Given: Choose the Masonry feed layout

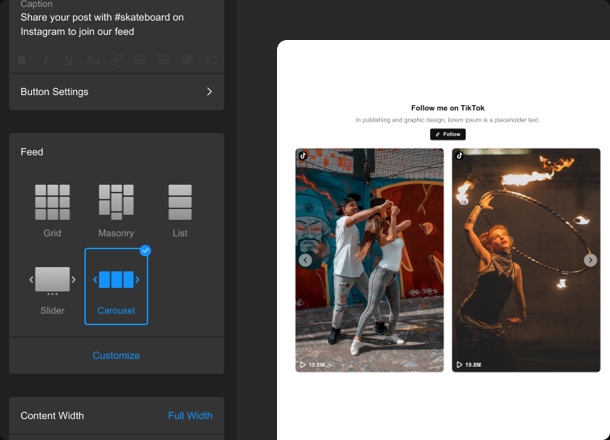Looking at the screenshot, I should (116, 209).
